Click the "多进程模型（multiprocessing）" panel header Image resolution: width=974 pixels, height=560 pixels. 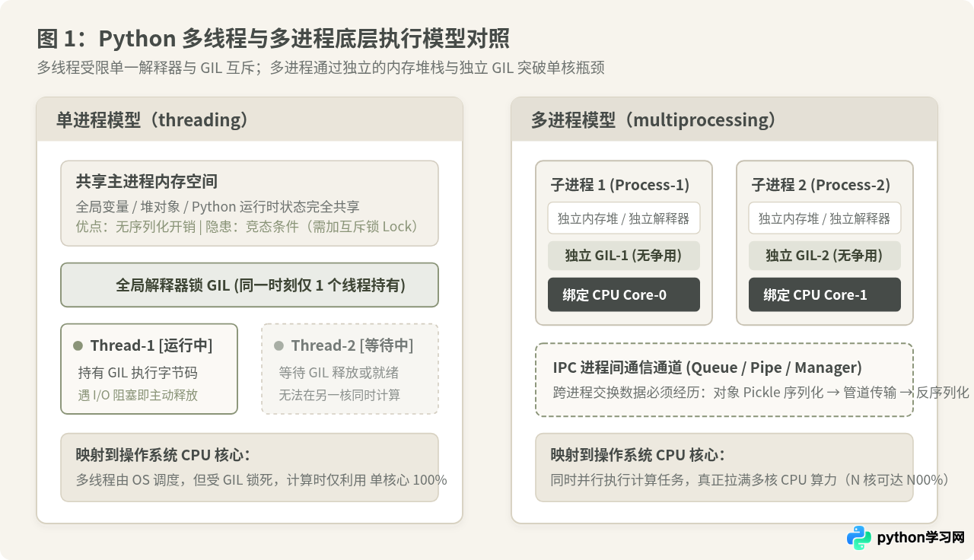(x=724, y=119)
